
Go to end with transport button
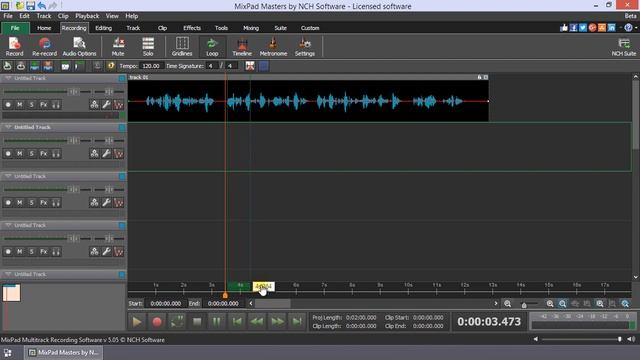pyautogui.click(x=297, y=322)
